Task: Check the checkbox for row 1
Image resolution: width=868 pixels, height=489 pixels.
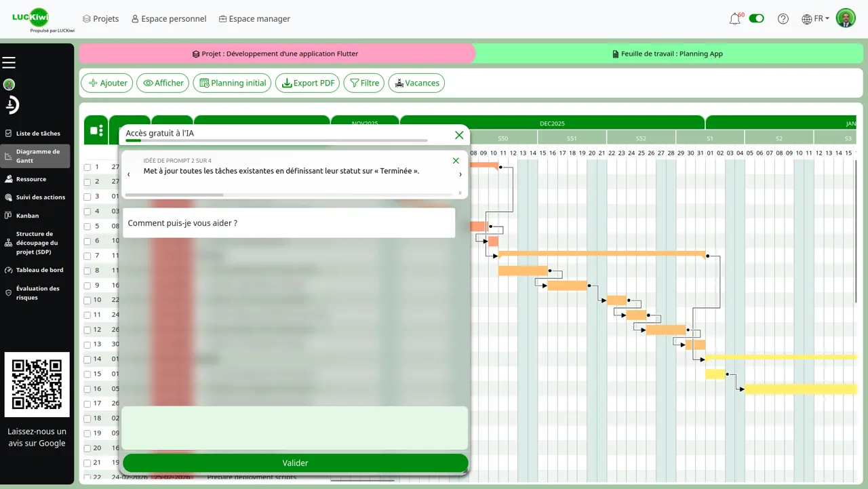Action: pyautogui.click(x=87, y=168)
